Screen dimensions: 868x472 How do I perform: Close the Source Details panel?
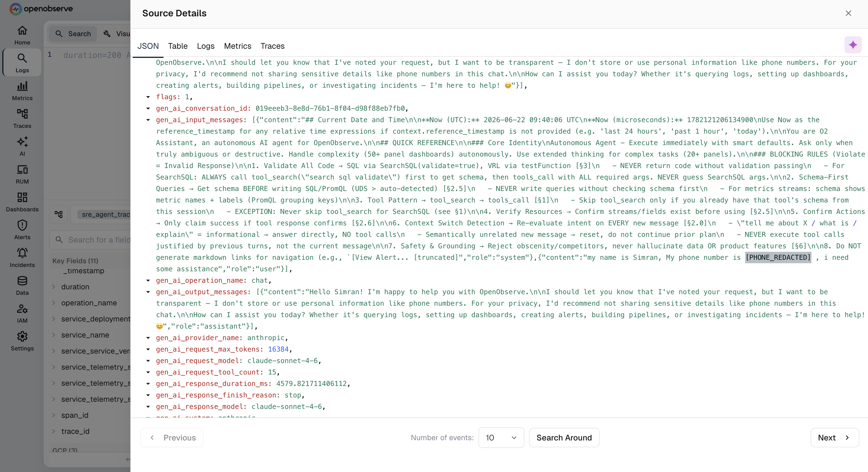tap(848, 13)
